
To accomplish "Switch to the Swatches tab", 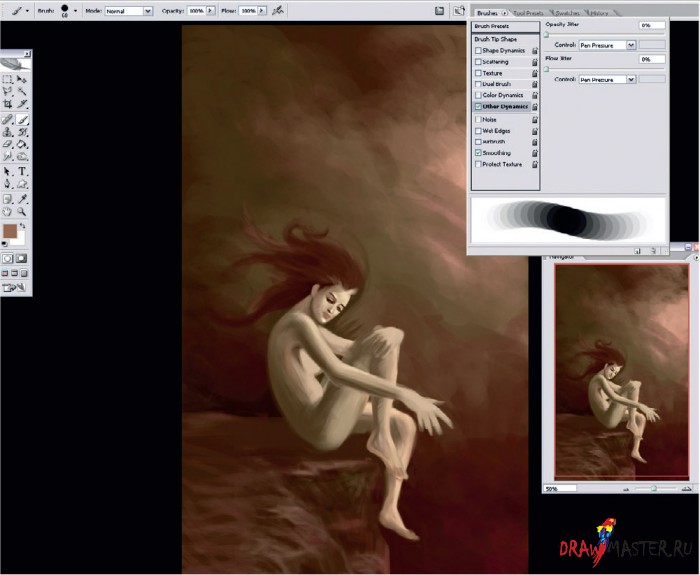I will [567, 13].
